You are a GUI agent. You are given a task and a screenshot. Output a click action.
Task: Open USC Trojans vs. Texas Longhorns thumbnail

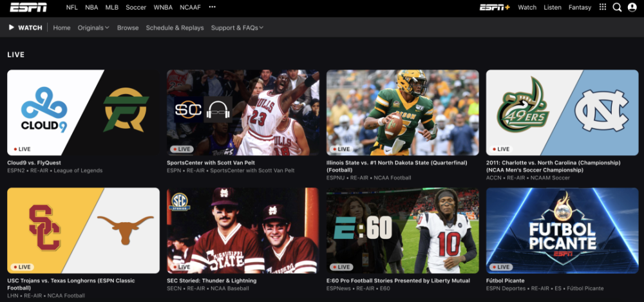[x=83, y=231]
